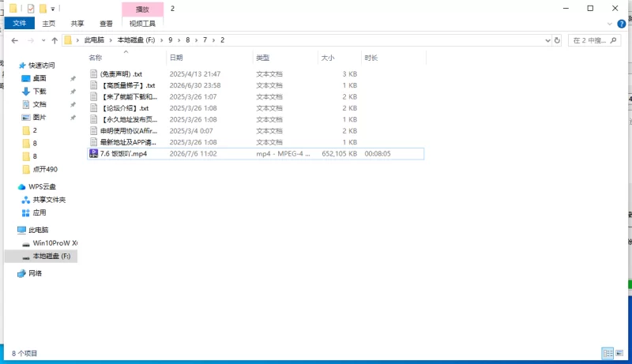The image size is (632, 364).
Task: Sort by the 类型 column header
Action: (263, 58)
